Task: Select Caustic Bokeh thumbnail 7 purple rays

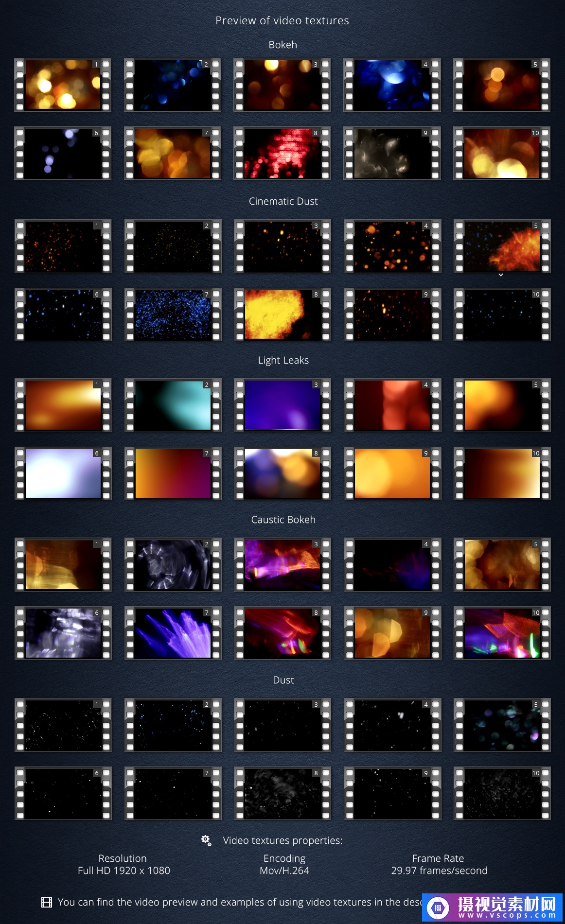Action: [173, 633]
